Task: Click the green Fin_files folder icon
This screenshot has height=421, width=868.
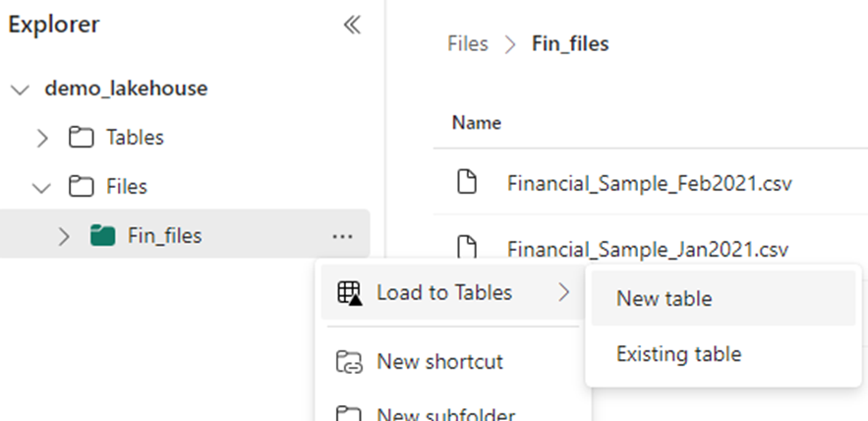Action: point(102,236)
